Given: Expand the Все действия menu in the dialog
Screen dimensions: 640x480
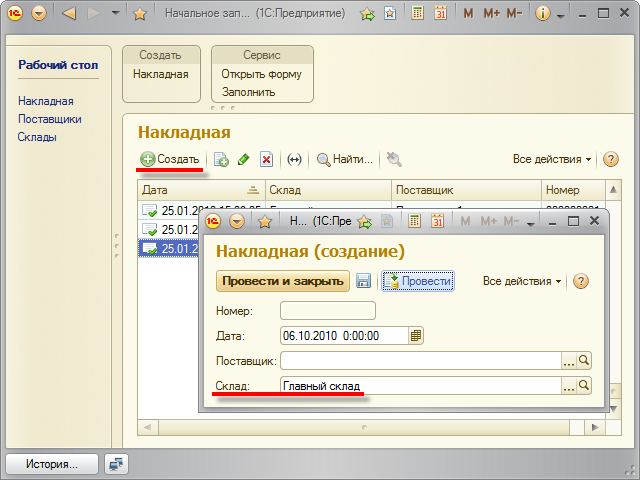Looking at the screenshot, I should [x=522, y=282].
